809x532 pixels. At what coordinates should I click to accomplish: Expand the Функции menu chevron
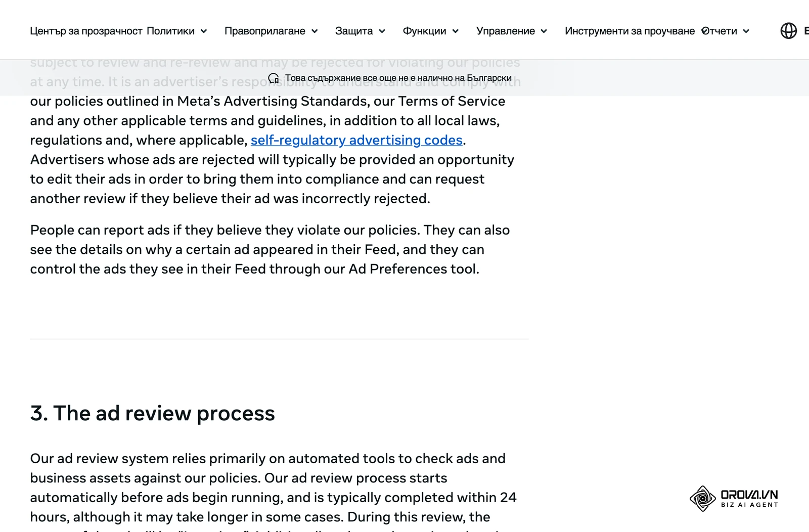point(455,31)
